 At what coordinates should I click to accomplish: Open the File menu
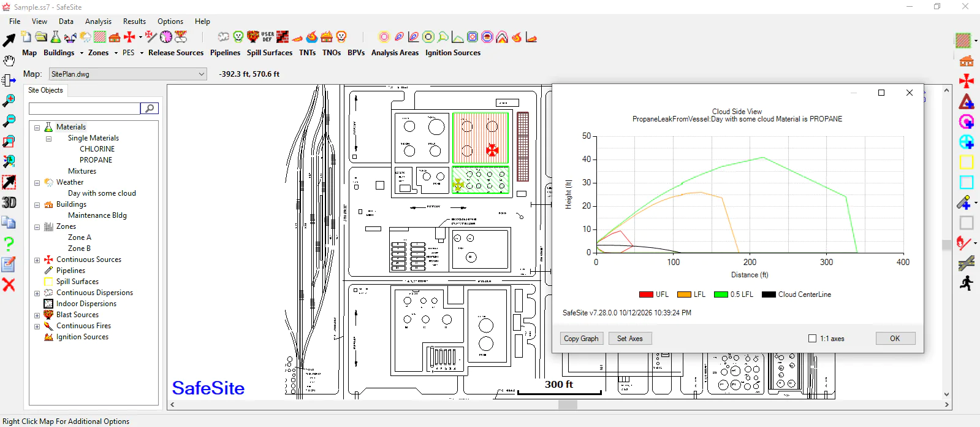tap(15, 21)
